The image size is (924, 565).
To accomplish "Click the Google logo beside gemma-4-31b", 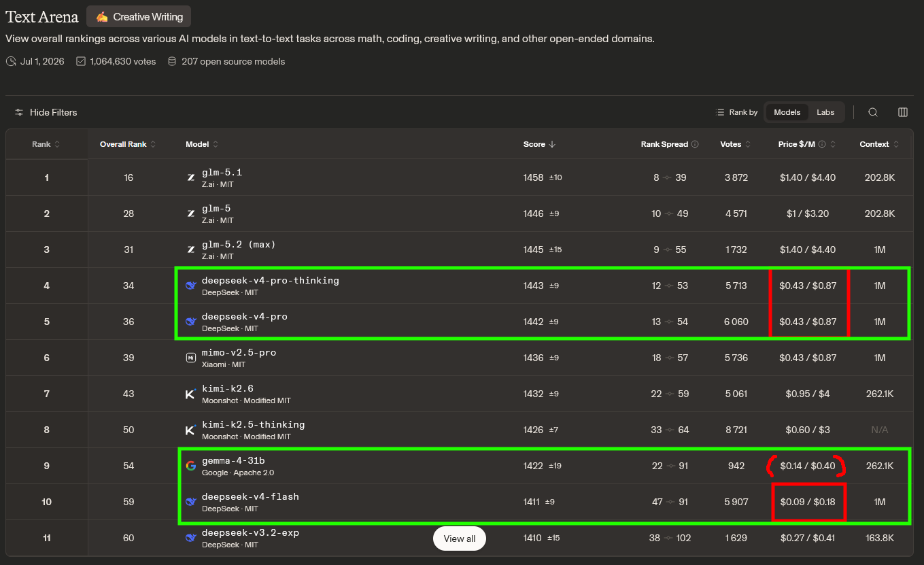I will 191,466.
